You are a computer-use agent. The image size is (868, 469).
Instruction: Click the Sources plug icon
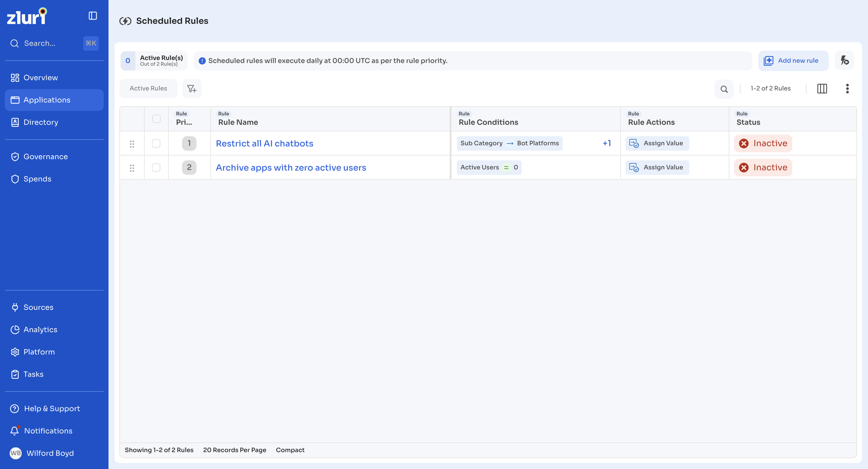pyautogui.click(x=15, y=307)
